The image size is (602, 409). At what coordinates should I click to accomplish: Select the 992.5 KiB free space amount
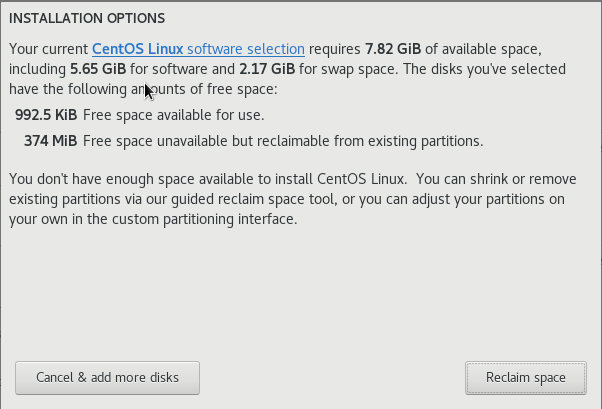[46, 115]
